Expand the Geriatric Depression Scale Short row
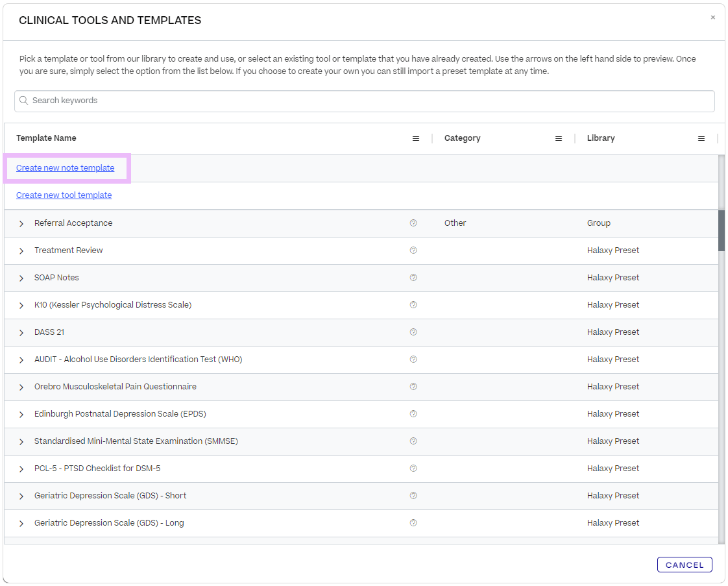728x586 pixels. pos(21,496)
